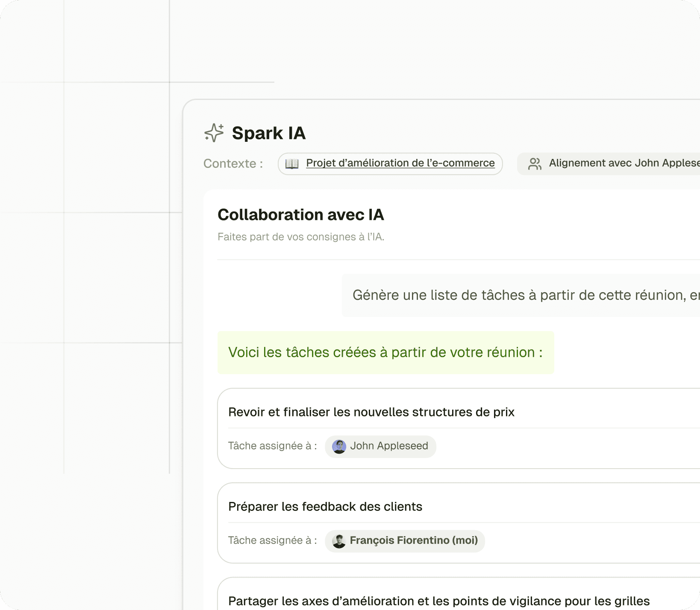Select the 'Alignement avec John Appleseed' context tab
The width and height of the screenshot is (700, 610).
607,163
